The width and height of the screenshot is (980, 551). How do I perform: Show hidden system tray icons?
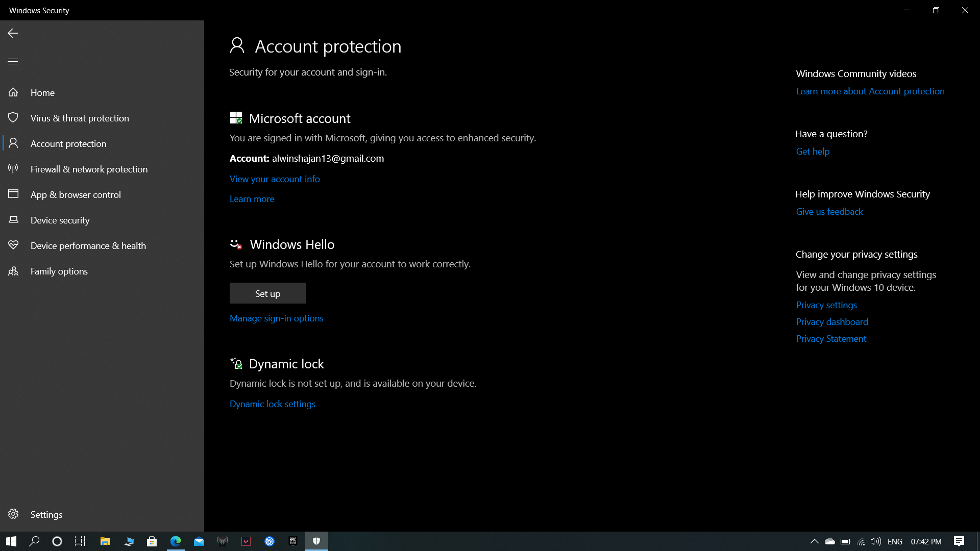click(815, 541)
